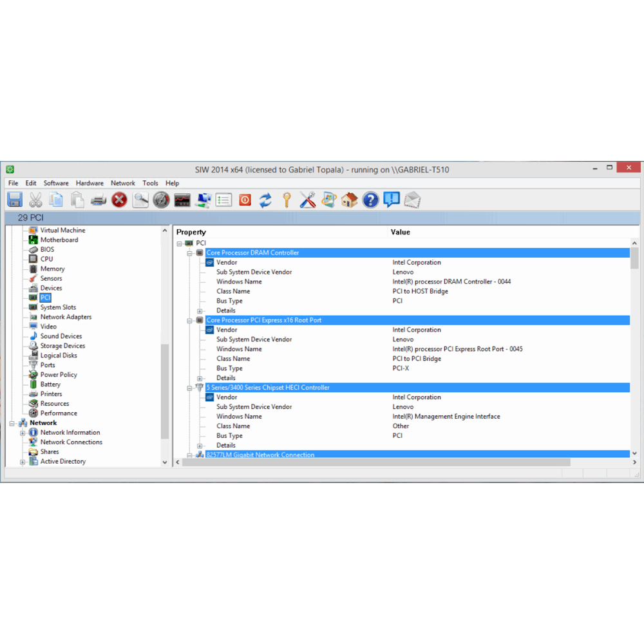Select Network Adapters in the sidebar tree
This screenshot has height=644, width=644.
point(66,317)
